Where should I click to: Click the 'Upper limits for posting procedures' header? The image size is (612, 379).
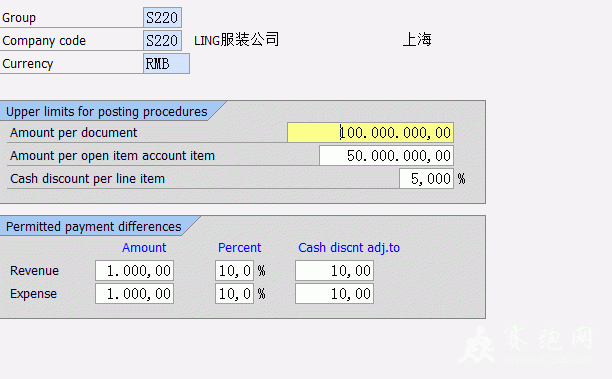pyautogui.click(x=107, y=112)
